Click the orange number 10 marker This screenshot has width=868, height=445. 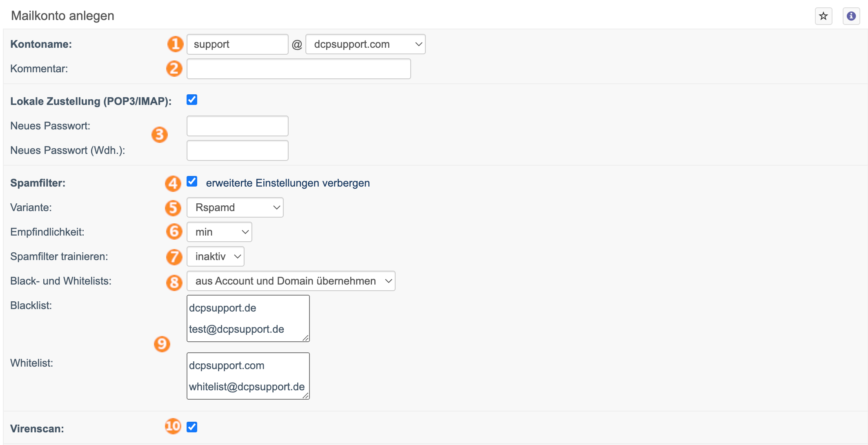pos(173,426)
